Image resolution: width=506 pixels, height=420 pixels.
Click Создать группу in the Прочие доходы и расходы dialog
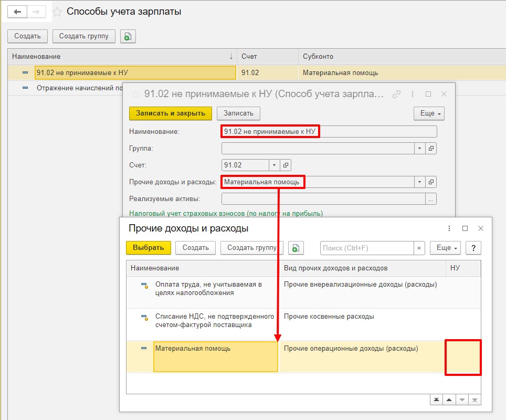tap(252, 248)
